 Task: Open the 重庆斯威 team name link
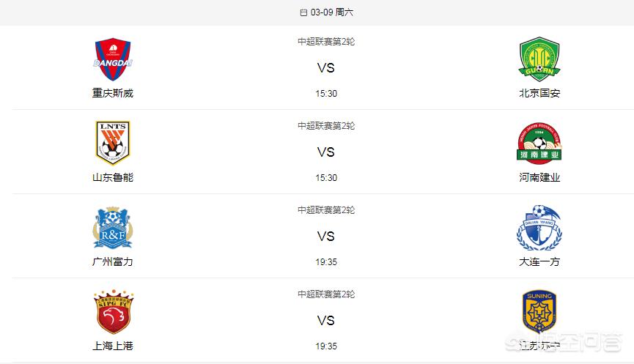coord(113,93)
